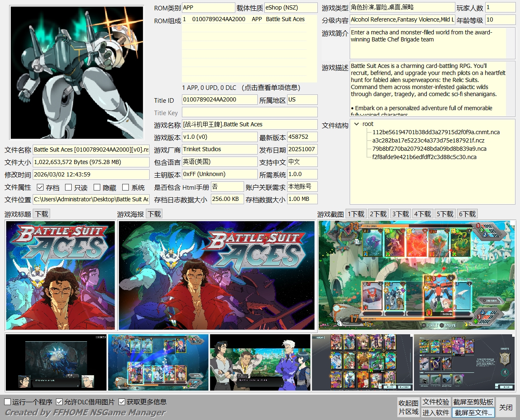Toggle the 系统 system attribute checkbox
Viewport: 520px width, 420px height.
point(126,187)
